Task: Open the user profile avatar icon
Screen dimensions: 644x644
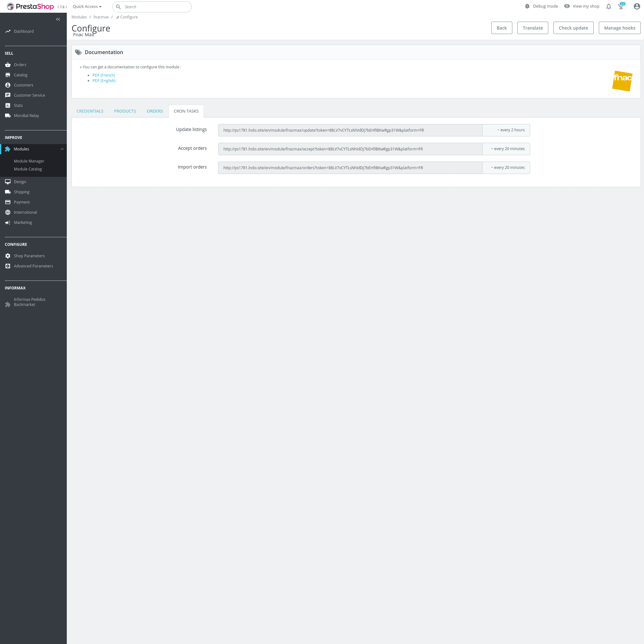Action: pos(636,6)
